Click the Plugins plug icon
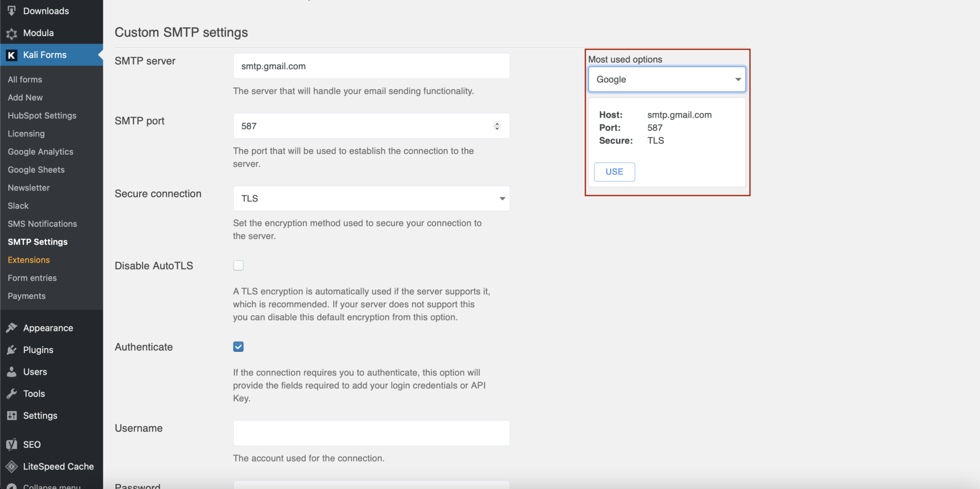 (x=12, y=349)
